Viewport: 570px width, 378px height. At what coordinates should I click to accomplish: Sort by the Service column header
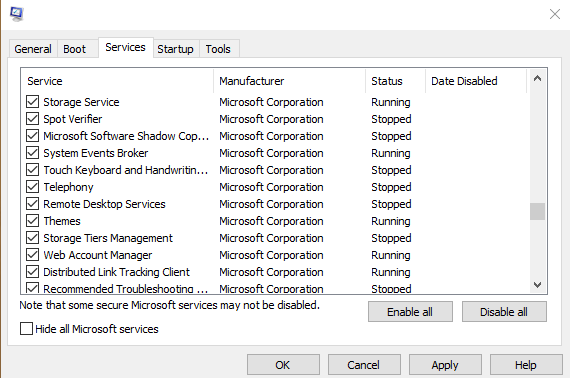click(x=117, y=81)
